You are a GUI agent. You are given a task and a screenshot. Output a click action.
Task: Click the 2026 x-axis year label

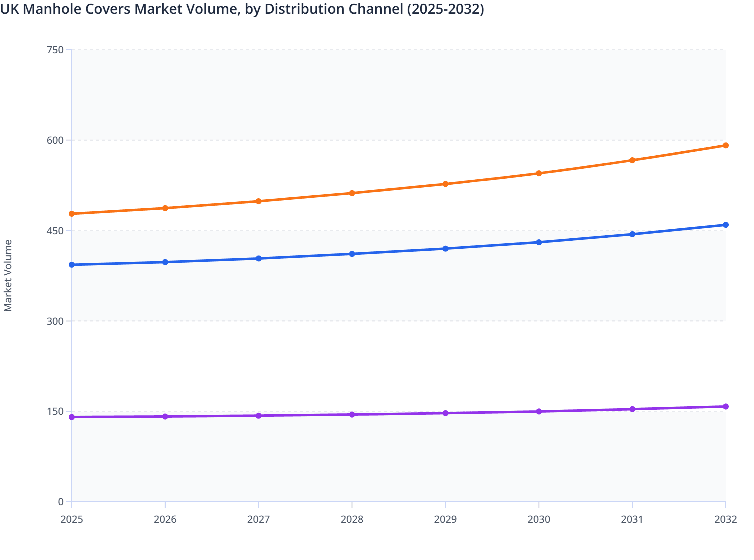[165, 520]
